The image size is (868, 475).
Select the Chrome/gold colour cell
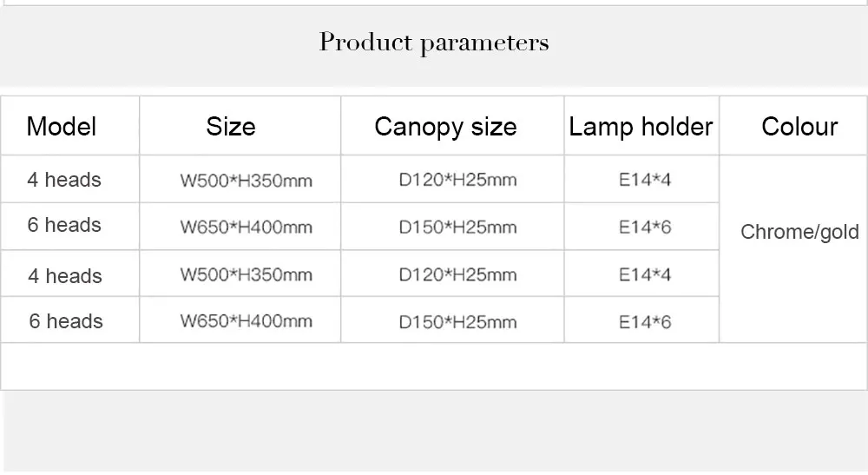click(800, 232)
